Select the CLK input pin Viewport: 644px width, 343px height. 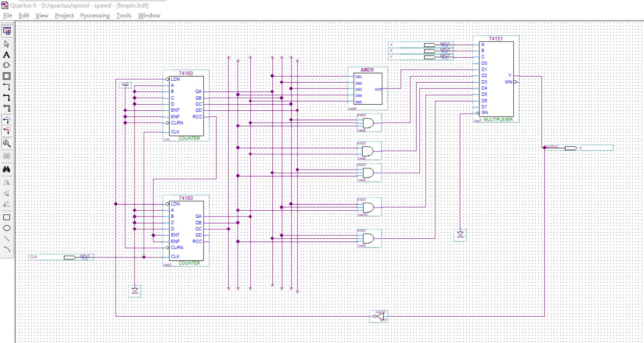pyautogui.click(x=70, y=257)
